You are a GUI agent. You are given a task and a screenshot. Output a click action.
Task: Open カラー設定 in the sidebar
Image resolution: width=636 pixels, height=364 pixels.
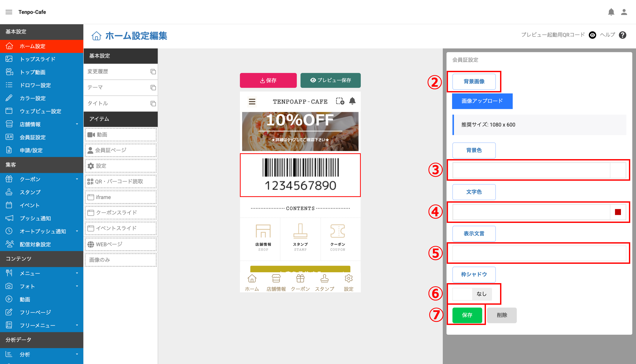click(41, 98)
